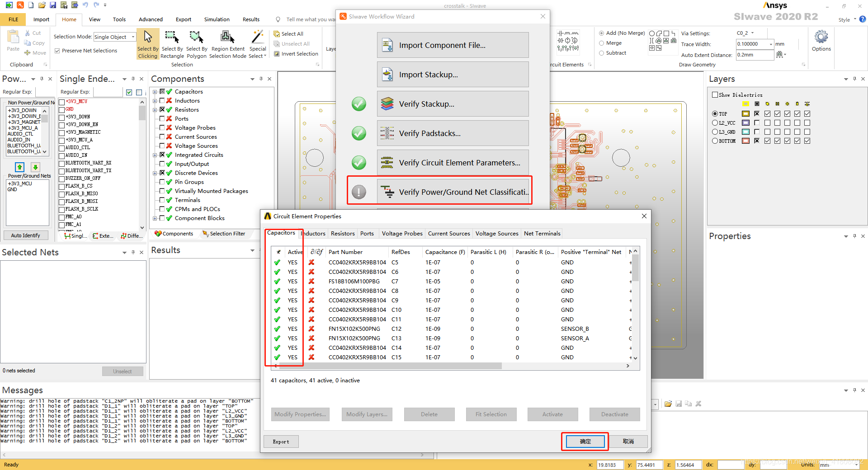This screenshot has width=868, height=470.
Task: Switch to Results ribbon tab
Action: [x=251, y=19]
